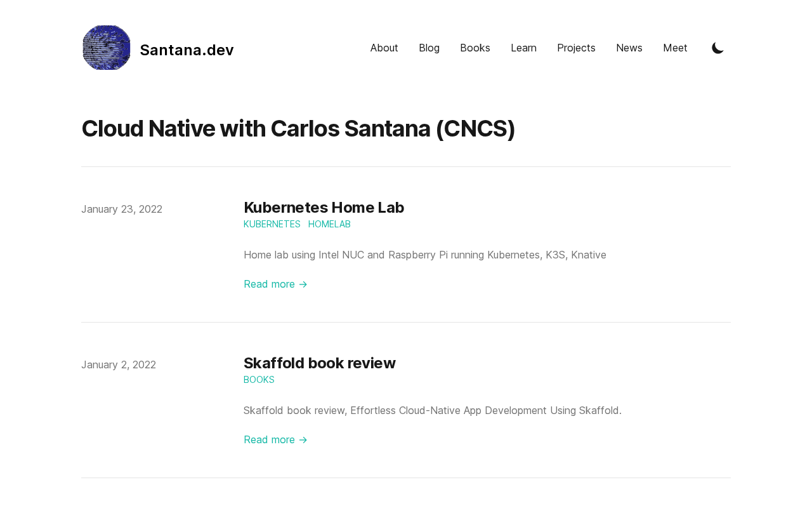Go to the News page

coord(629,48)
